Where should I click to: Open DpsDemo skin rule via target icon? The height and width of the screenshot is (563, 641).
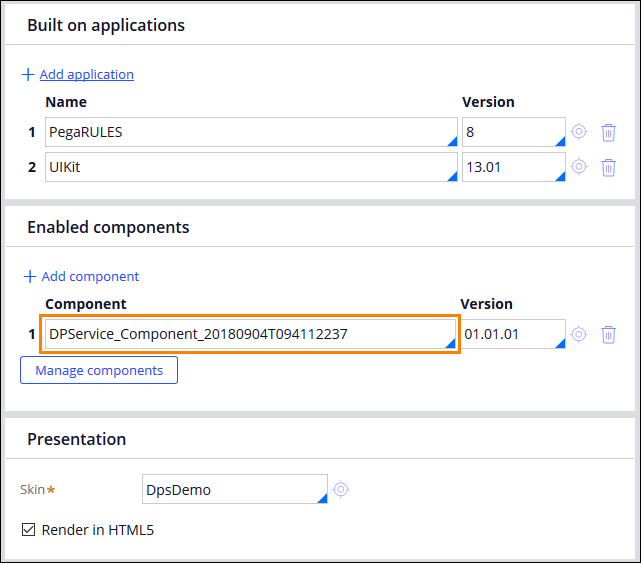tap(341, 489)
